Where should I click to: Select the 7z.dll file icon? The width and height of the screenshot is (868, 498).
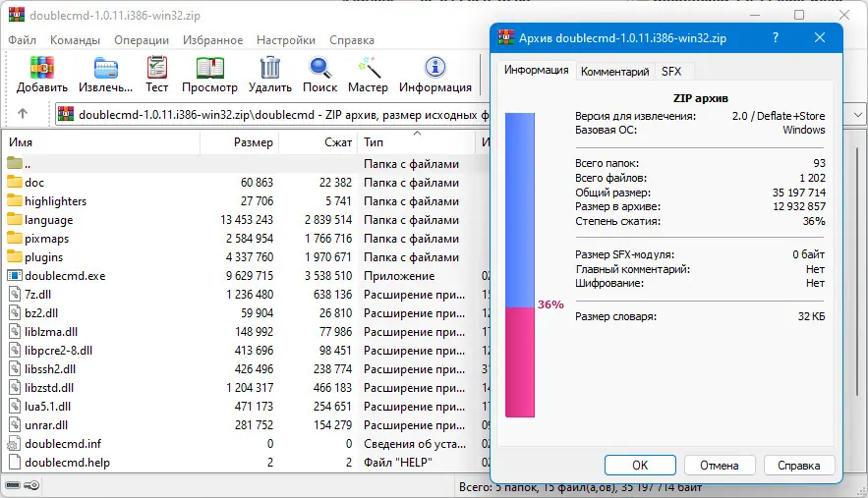click(15, 294)
